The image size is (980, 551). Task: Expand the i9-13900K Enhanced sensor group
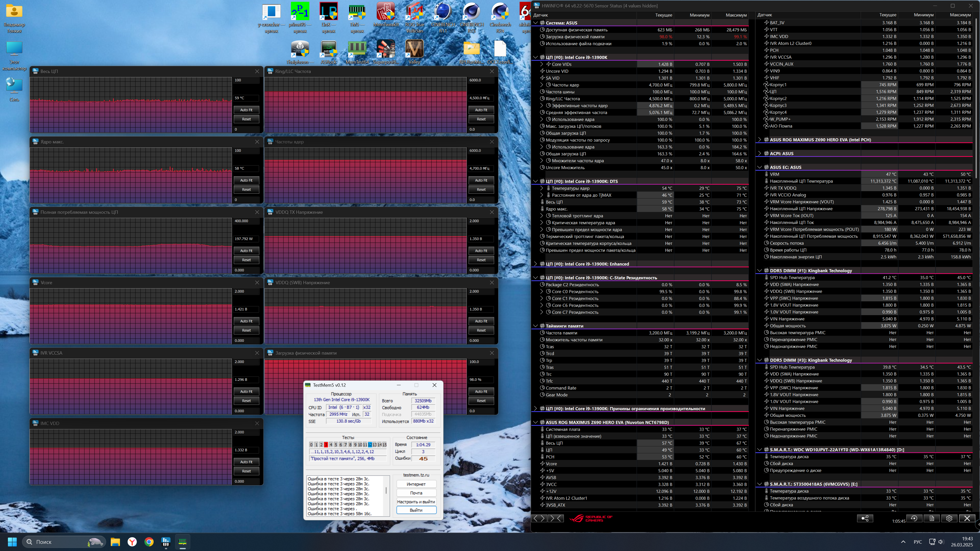point(536,264)
